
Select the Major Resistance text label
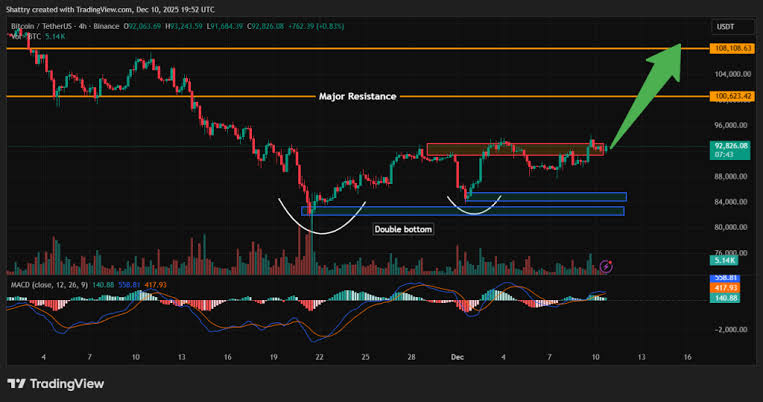[x=358, y=96]
